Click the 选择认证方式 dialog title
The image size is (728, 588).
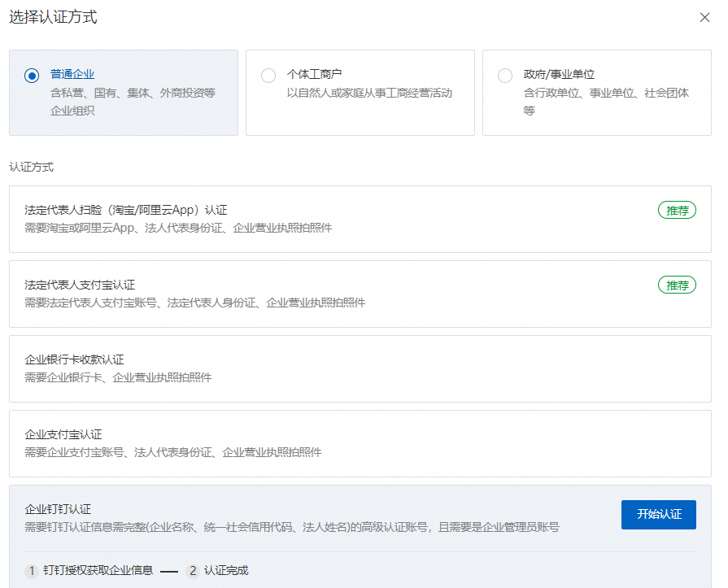click(54, 17)
